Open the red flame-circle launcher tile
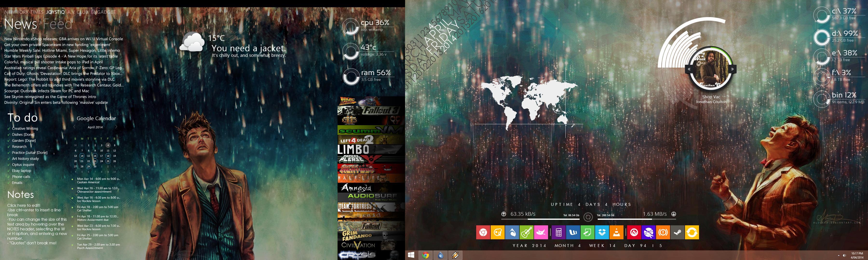This screenshot has height=260, width=868. 634,232
